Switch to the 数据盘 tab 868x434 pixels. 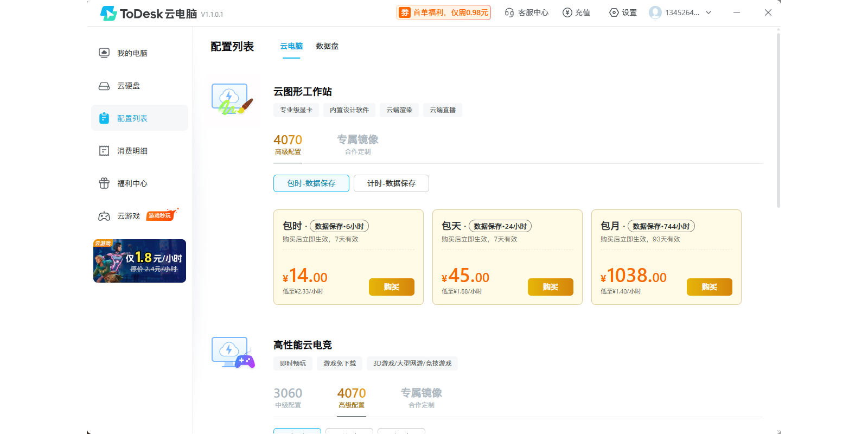327,46
